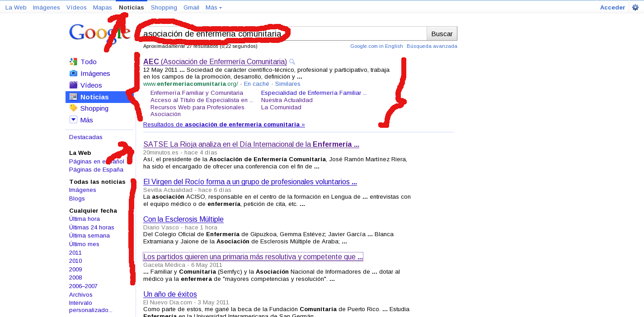Click the settings gear icon
The height and width of the screenshot is (317, 644).
tap(635, 7)
